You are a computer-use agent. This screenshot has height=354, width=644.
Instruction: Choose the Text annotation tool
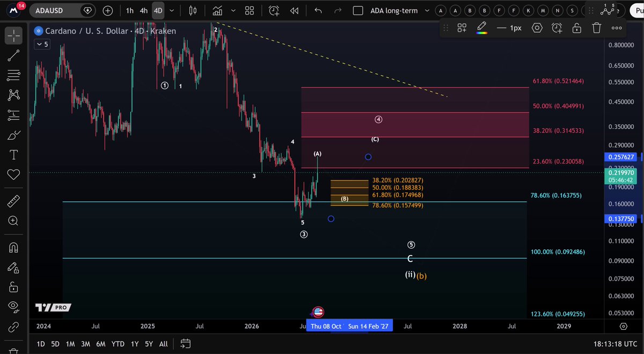coord(13,155)
